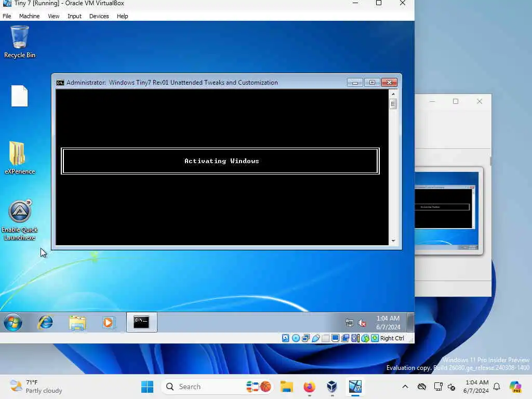Screen dimensions: 532x399
Task: Click the Windows 7 clock showing 1:04 AM
Action: tap(388, 323)
